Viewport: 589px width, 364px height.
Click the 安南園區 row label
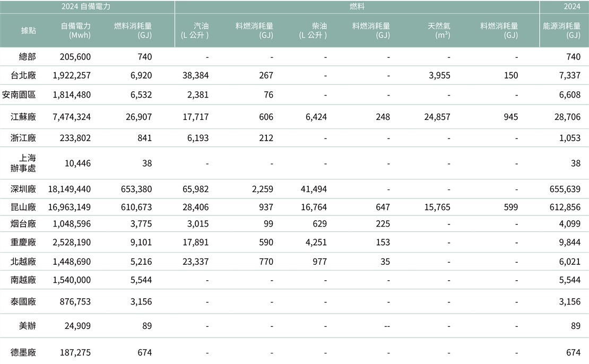(19, 95)
